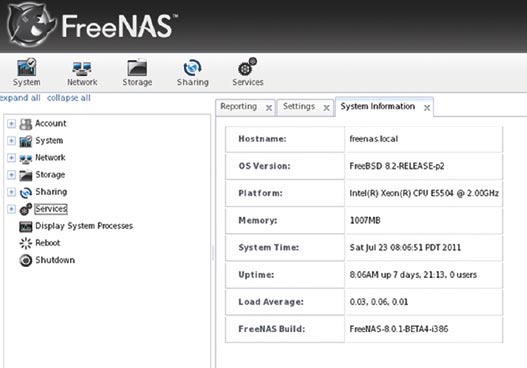Select Sharing label in the tree

click(51, 192)
